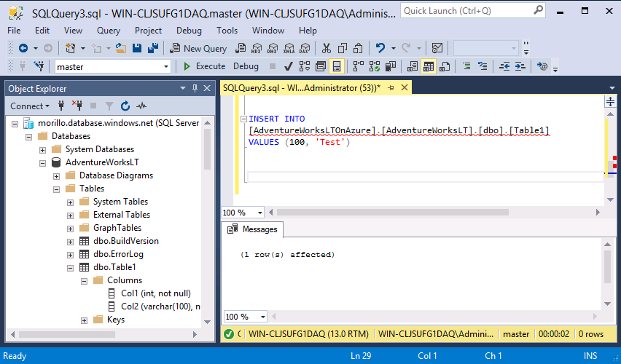
Task: Expand the Database Diagrams folder
Action: (x=56, y=176)
